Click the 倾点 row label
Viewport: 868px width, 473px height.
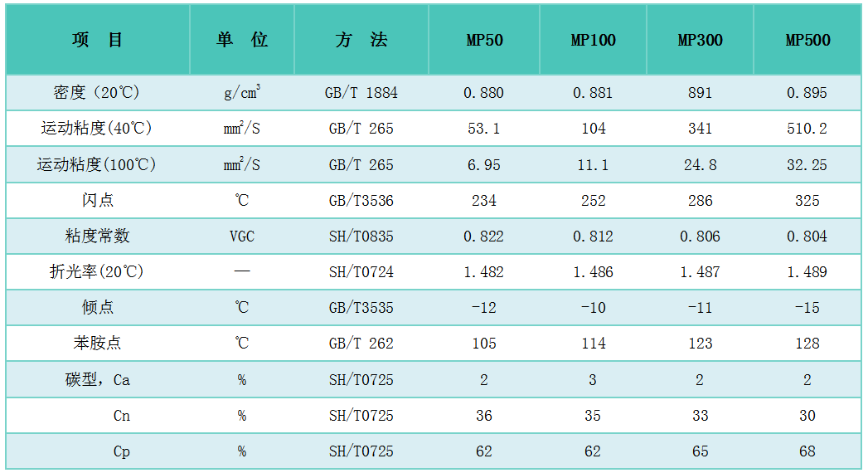tap(97, 308)
